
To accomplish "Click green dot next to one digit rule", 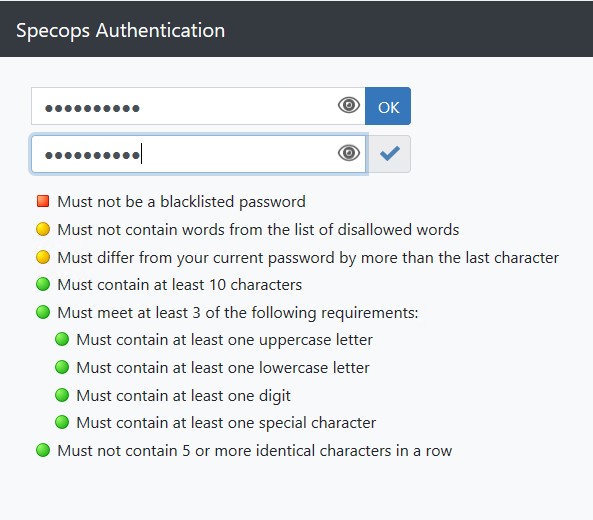I will 62,395.
